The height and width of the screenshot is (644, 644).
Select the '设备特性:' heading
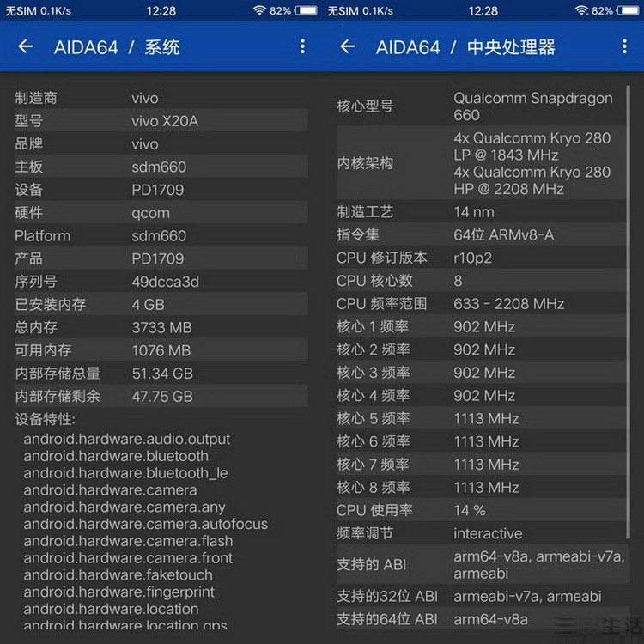(46, 419)
